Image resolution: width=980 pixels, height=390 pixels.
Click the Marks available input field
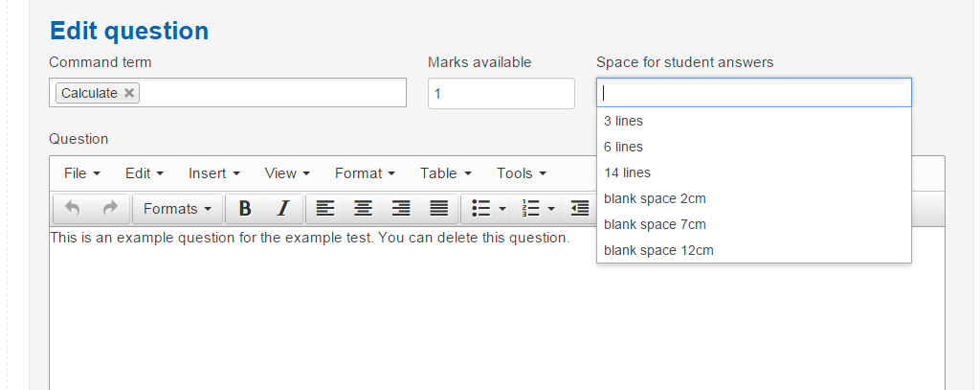(501, 93)
